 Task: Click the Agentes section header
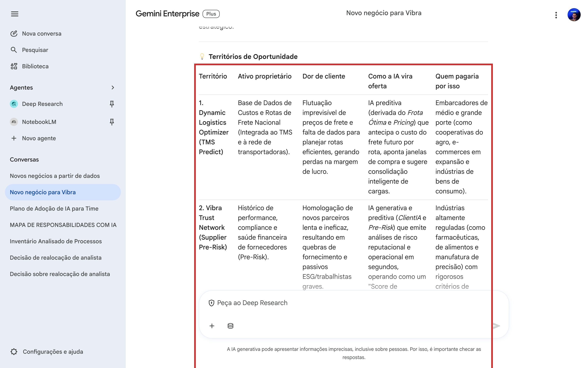click(x=21, y=87)
